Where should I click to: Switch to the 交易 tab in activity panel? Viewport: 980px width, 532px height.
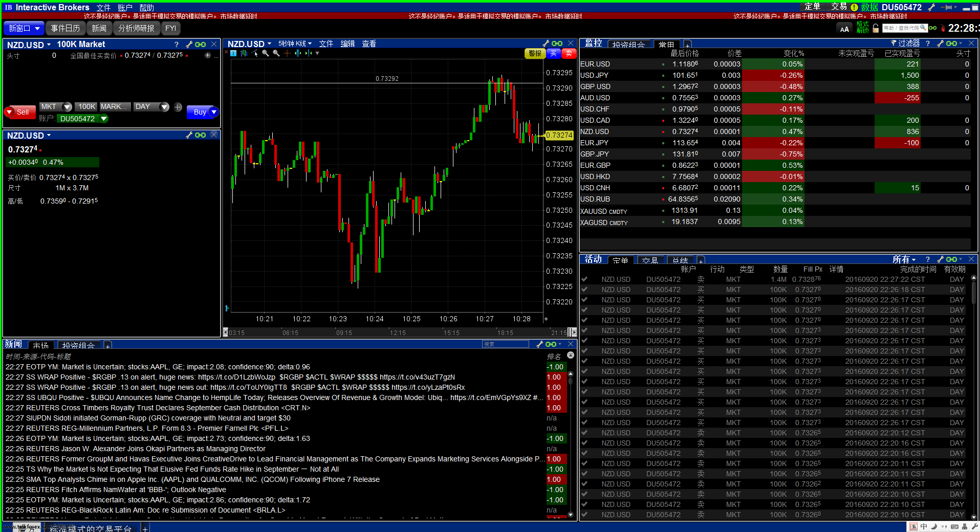(650, 260)
